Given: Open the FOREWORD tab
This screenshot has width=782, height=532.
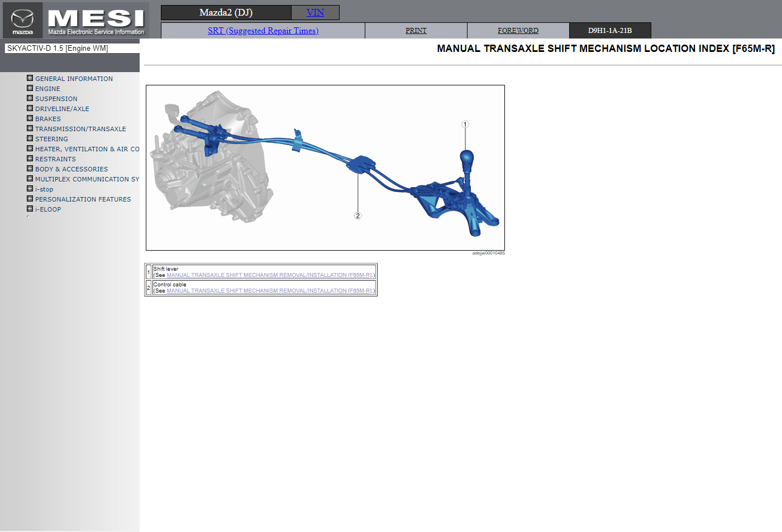Looking at the screenshot, I should pos(518,31).
